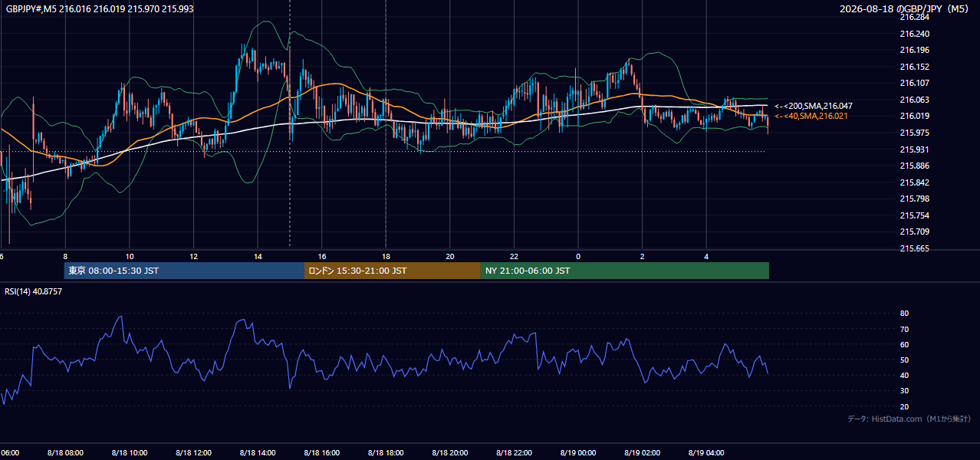Click price axis value 216.063
The image size is (980, 460).
(914, 100)
